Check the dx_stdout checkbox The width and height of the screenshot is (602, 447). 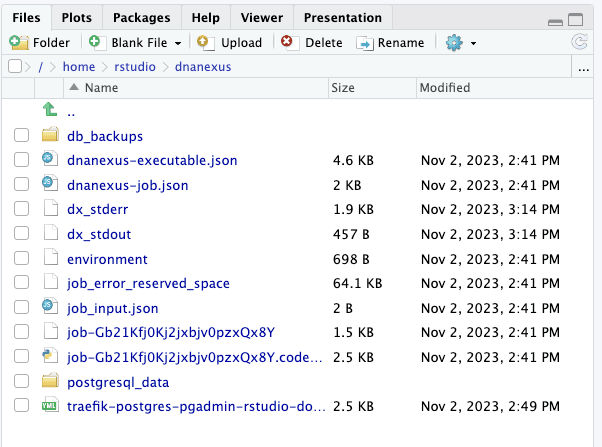click(x=22, y=233)
